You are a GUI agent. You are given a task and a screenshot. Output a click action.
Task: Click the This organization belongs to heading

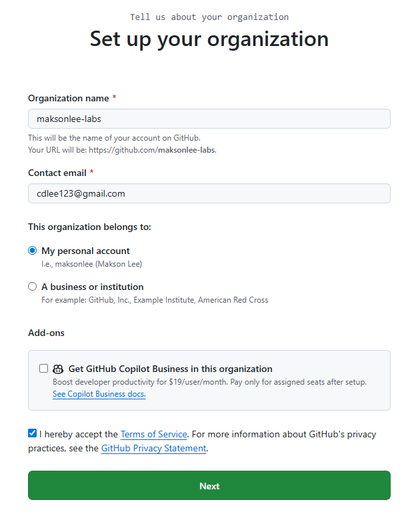point(89,227)
